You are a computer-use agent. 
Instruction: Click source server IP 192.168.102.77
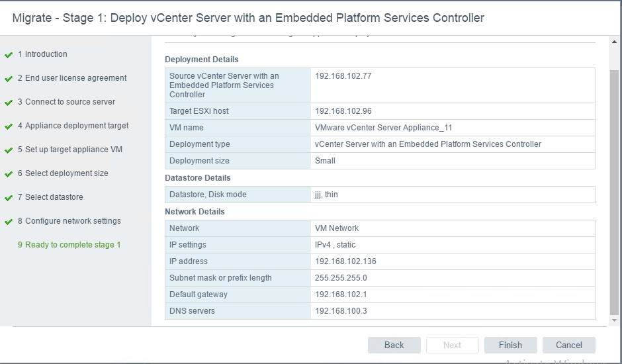(343, 76)
